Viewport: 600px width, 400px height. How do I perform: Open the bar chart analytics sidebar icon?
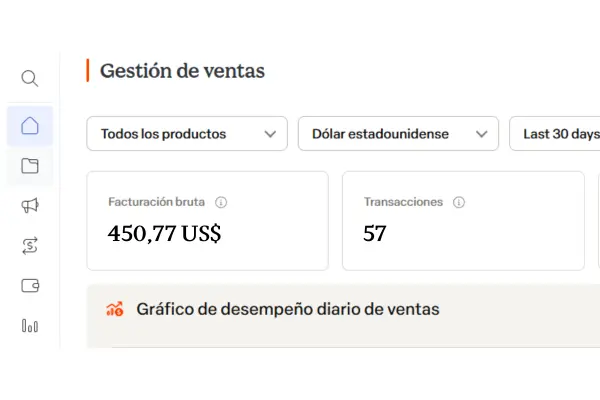30,325
